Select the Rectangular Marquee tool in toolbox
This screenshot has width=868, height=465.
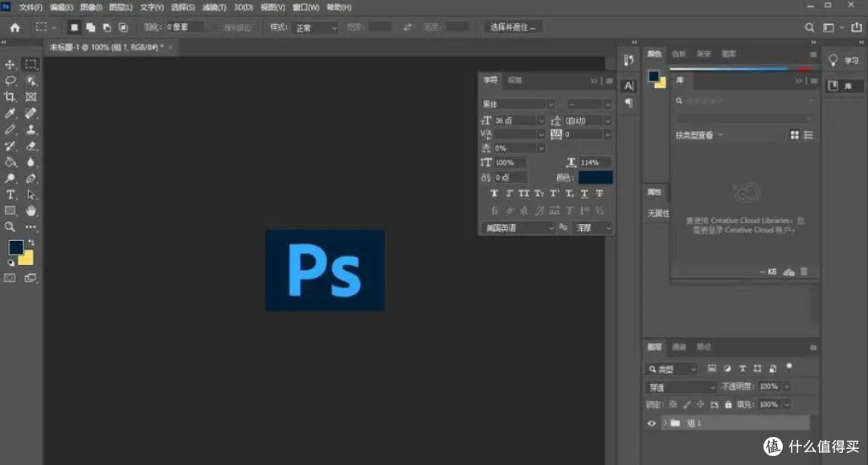click(31, 65)
